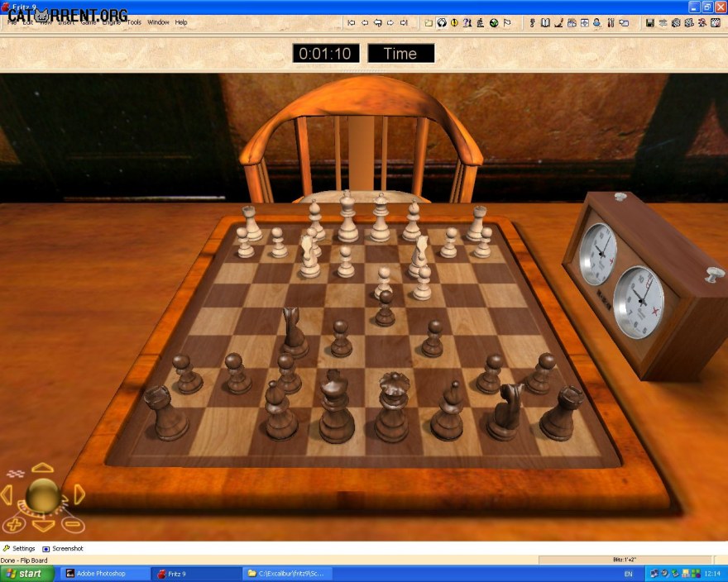Step forward one move with right arrow

(390, 22)
